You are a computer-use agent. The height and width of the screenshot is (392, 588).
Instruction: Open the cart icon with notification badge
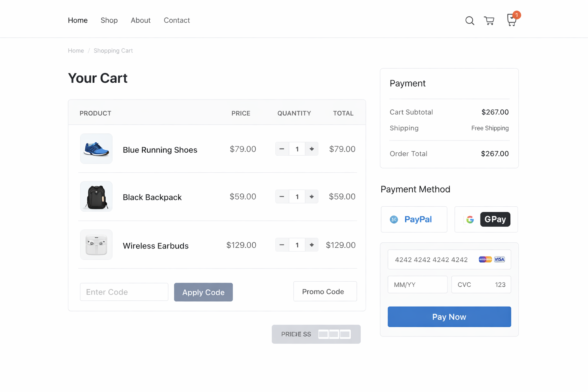pos(511,20)
